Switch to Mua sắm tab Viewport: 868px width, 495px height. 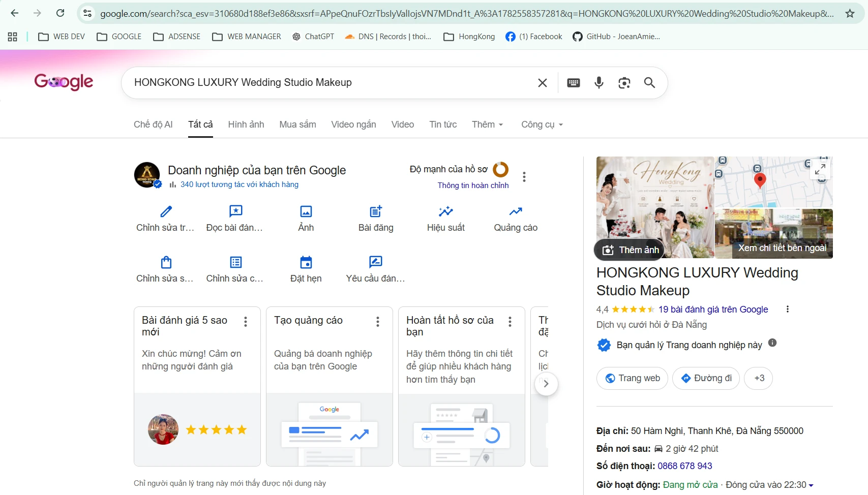[297, 125]
